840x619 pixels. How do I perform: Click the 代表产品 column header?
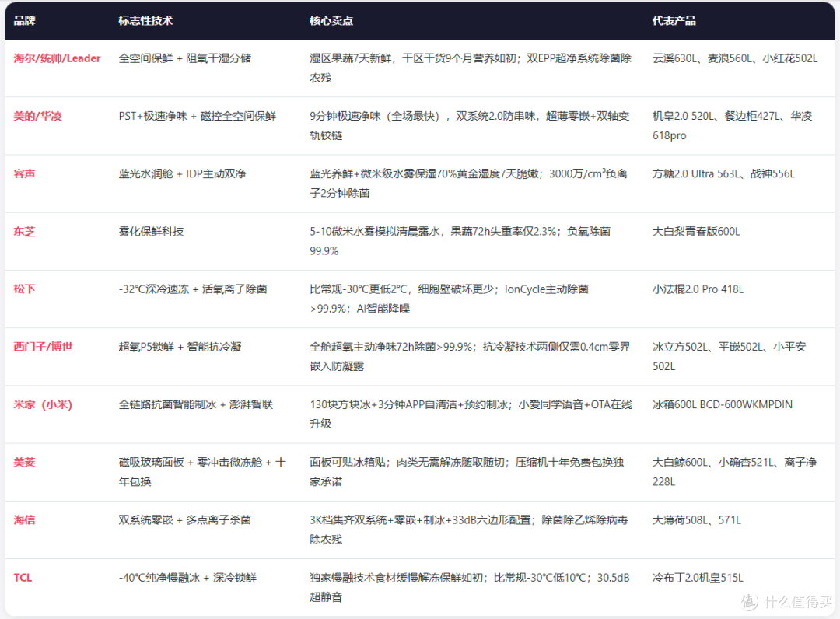674,20
